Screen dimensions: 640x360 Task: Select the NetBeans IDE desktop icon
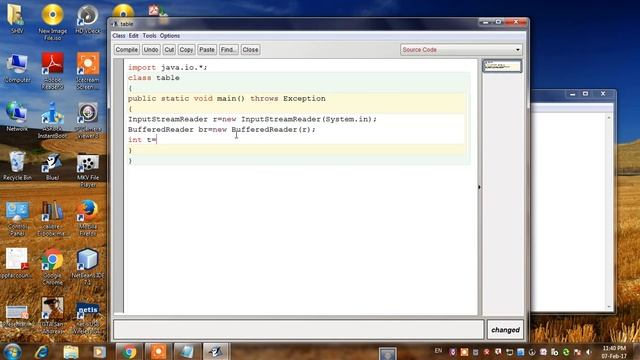pos(88,267)
